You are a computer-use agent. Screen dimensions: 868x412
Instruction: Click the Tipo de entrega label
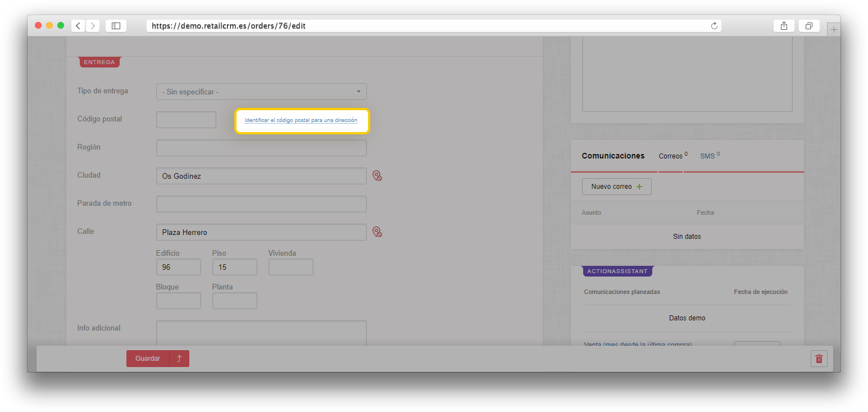pos(102,90)
